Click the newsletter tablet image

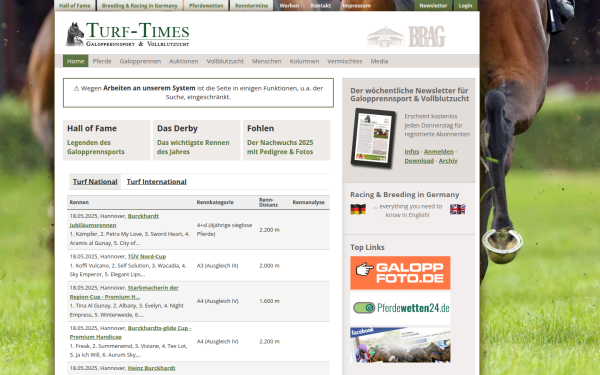373,138
